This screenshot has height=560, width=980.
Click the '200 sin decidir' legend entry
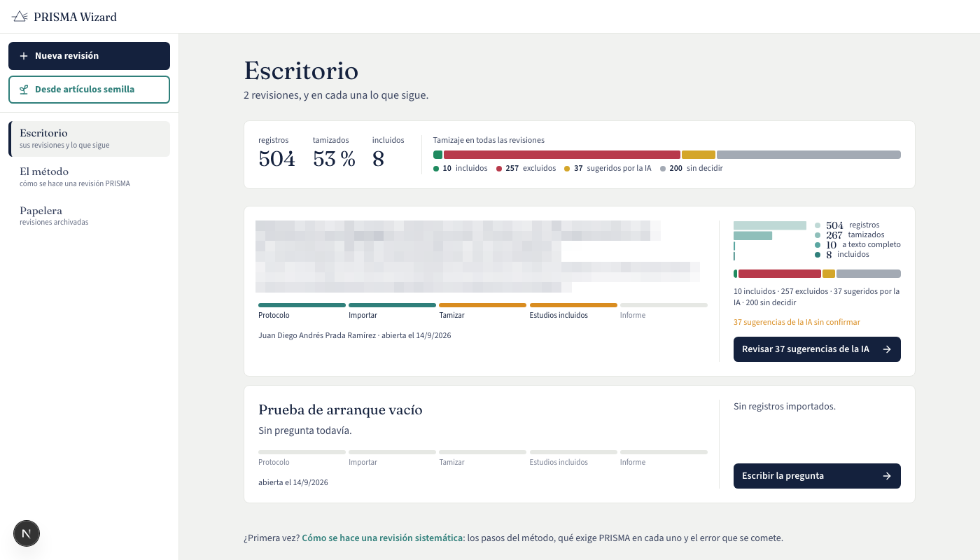click(x=692, y=168)
